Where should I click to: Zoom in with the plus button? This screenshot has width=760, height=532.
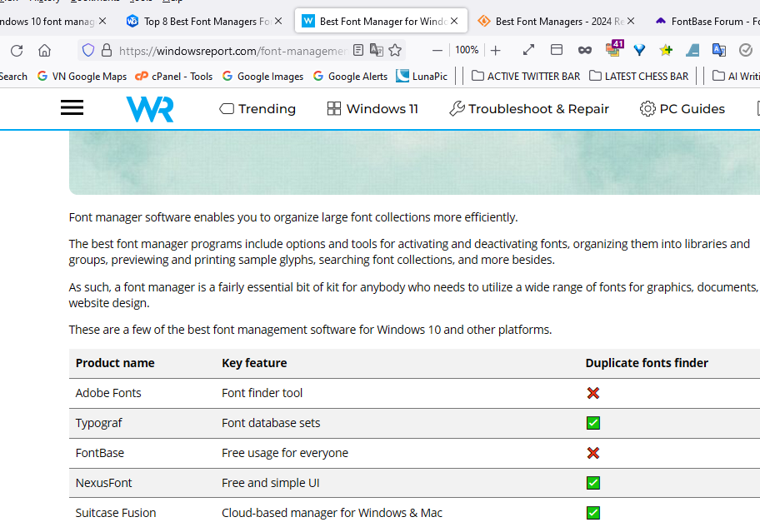tap(495, 50)
